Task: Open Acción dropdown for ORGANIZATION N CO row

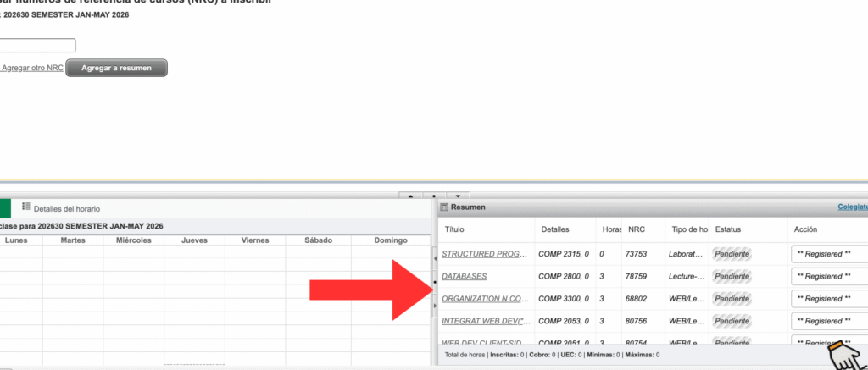Action: point(828,299)
